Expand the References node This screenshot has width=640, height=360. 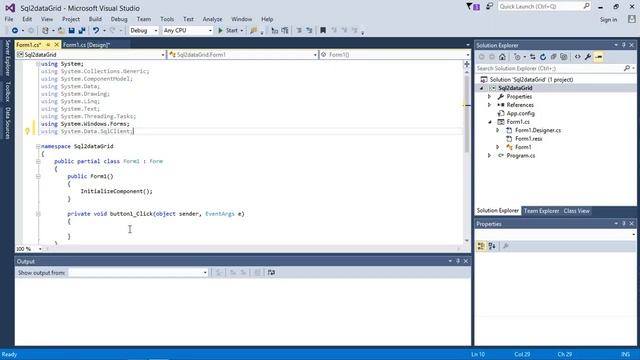[489, 105]
